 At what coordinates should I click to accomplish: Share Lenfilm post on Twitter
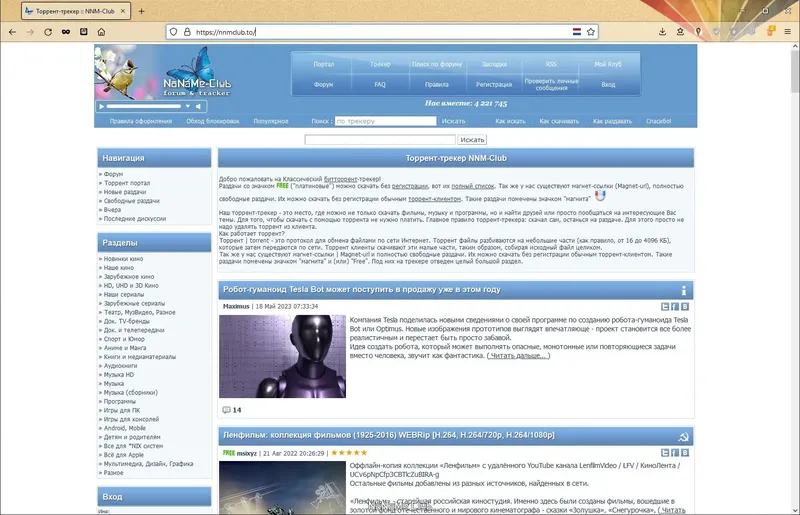click(x=665, y=453)
